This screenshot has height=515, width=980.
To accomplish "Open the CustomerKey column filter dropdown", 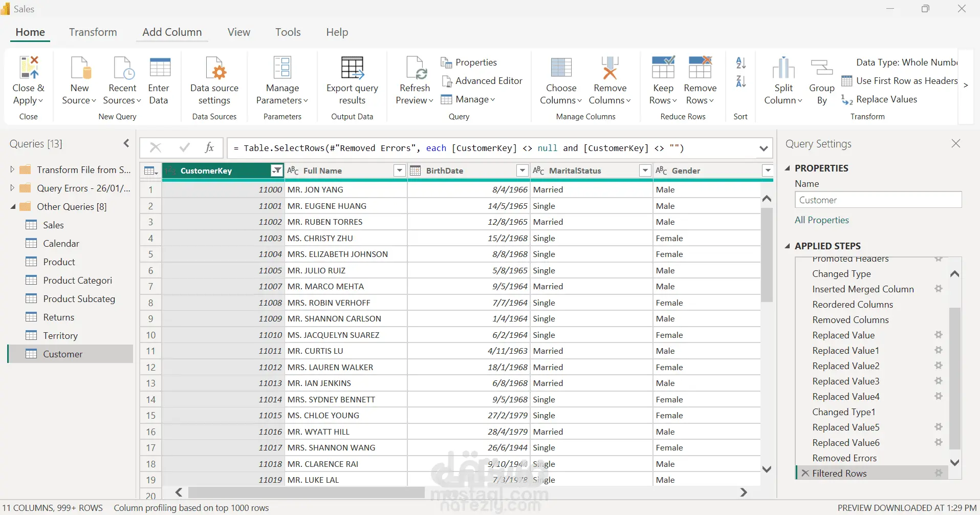I will [x=276, y=170].
